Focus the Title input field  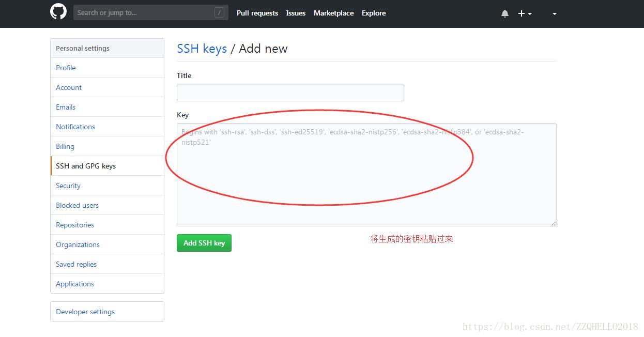(x=290, y=93)
